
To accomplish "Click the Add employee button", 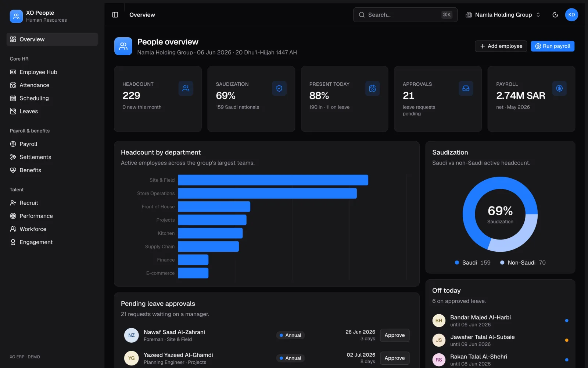I will coord(501,46).
